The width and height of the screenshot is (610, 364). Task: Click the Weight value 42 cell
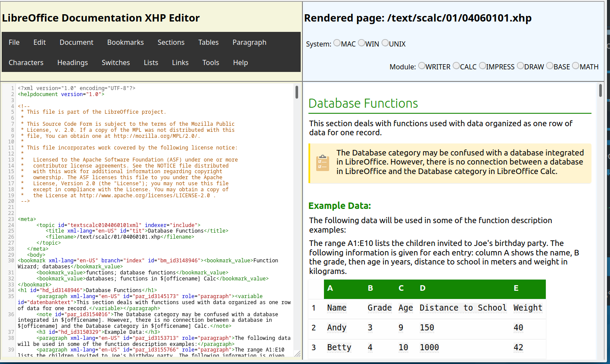pyautogui.click(x=518, y=347)
